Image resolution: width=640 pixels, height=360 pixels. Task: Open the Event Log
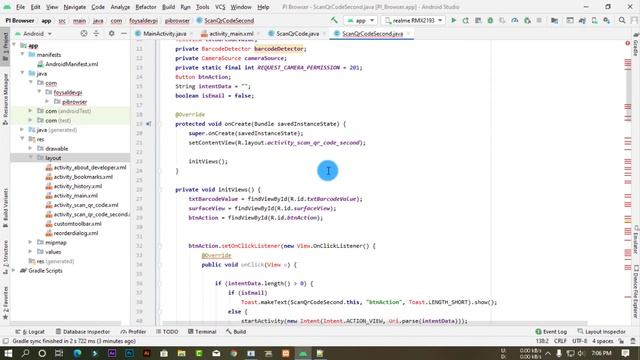[551, 331]
